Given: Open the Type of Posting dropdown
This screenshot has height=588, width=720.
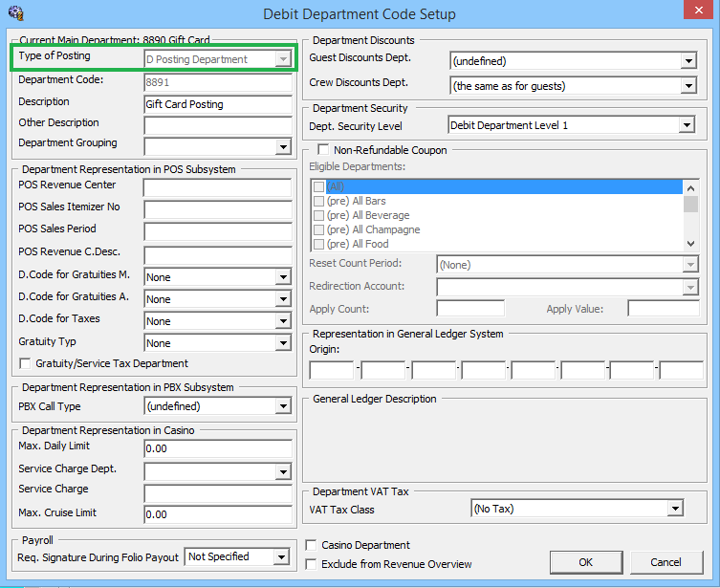Looking at the screenshot, I should coord(283,59).
